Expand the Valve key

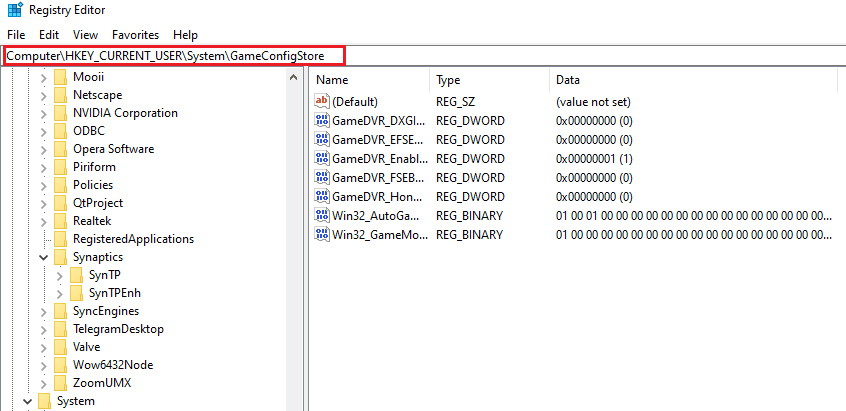tap(44, 347)
